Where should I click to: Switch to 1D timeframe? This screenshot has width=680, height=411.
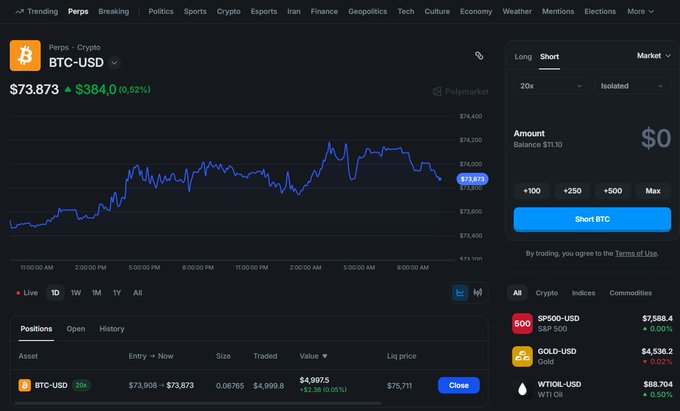pos(55,293)
